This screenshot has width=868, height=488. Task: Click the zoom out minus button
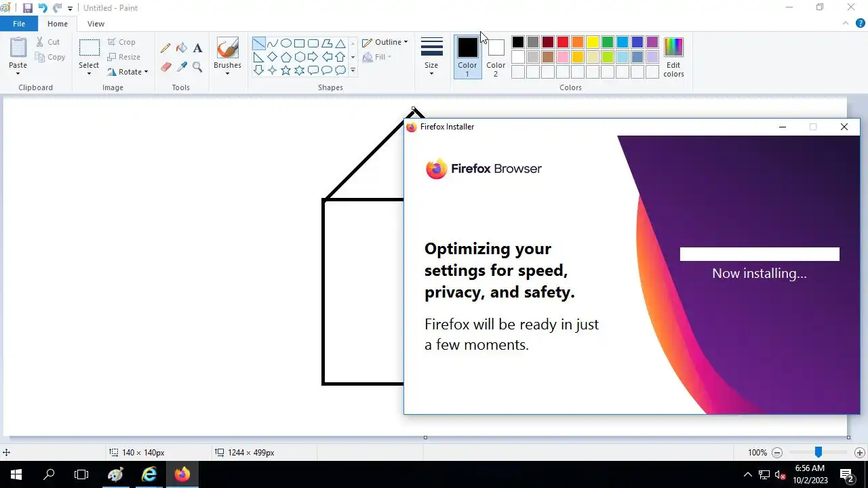click(x=777, y=453)
